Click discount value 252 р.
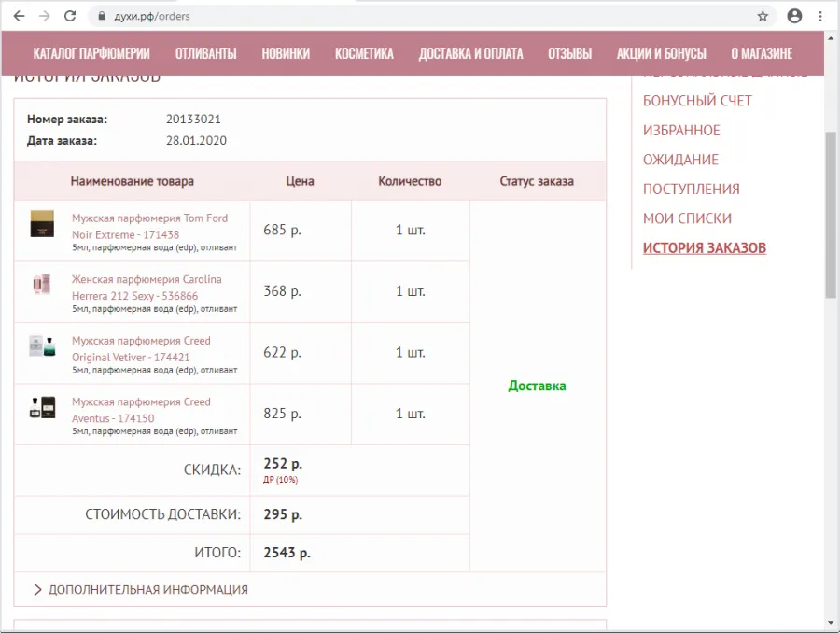Image resolution: width=840 pixels, height=633 pixels. [x=283, y=464]
